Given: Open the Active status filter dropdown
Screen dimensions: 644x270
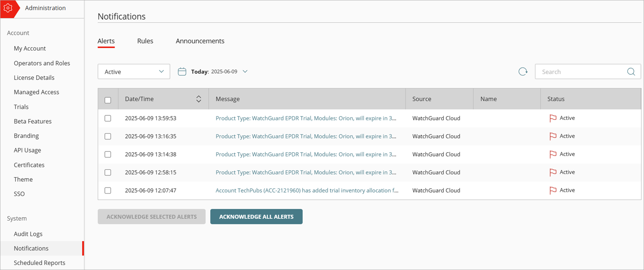Looking at the screenshot, I should [134, 72].
